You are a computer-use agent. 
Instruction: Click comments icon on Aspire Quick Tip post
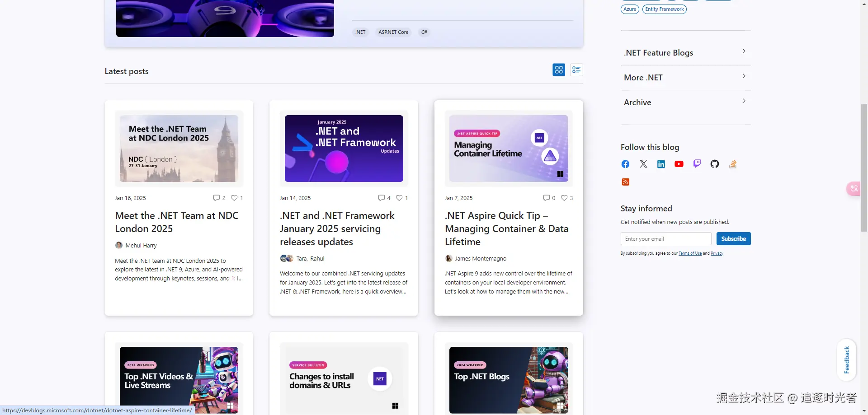(546, 198)
